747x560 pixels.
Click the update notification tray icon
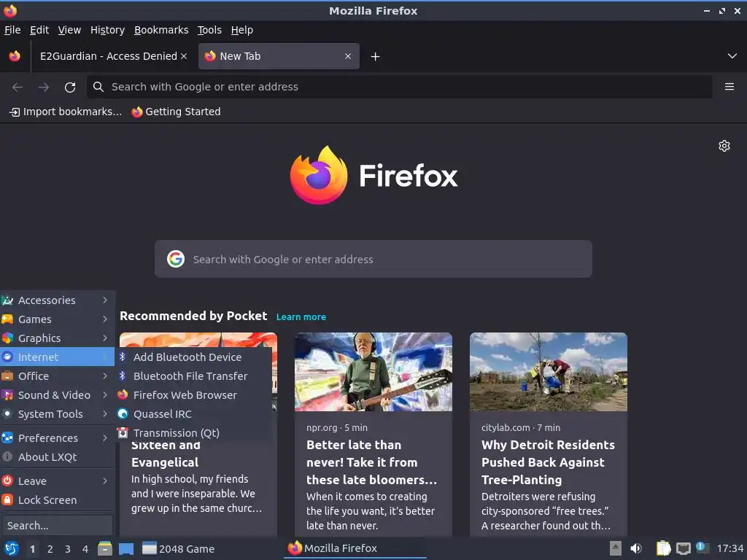pos(703,548)
